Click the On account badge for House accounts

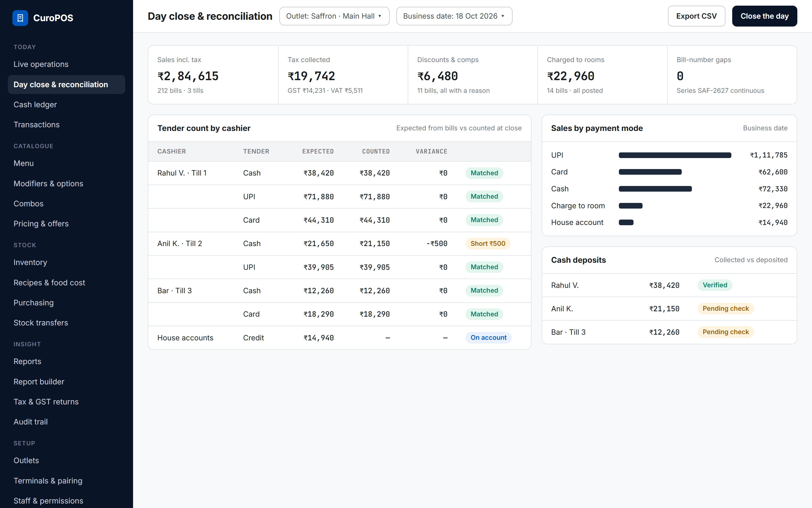488,338
